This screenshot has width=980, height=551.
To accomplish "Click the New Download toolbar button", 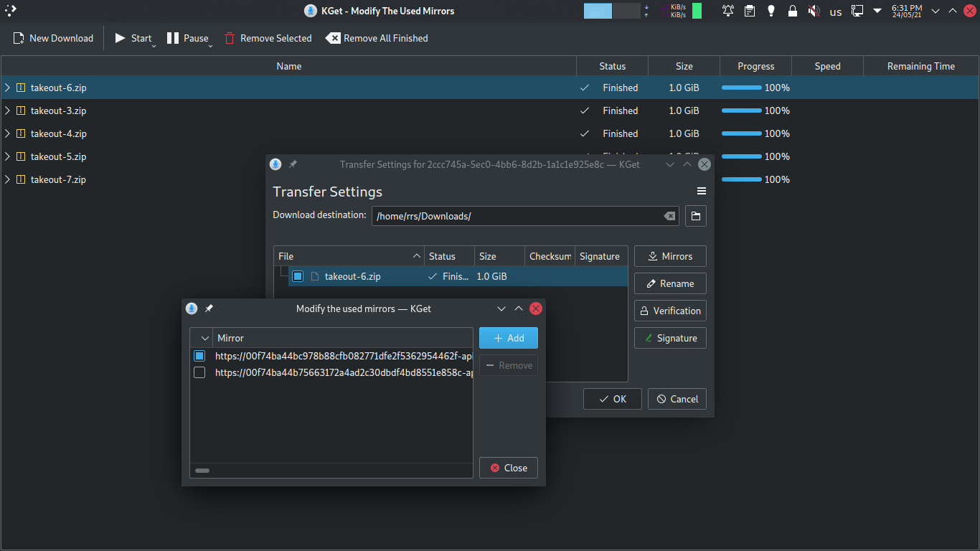I will coord(54,38).
